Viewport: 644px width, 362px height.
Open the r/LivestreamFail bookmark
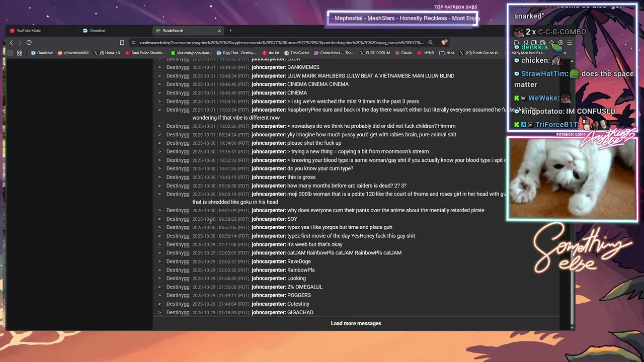point(73,53)
